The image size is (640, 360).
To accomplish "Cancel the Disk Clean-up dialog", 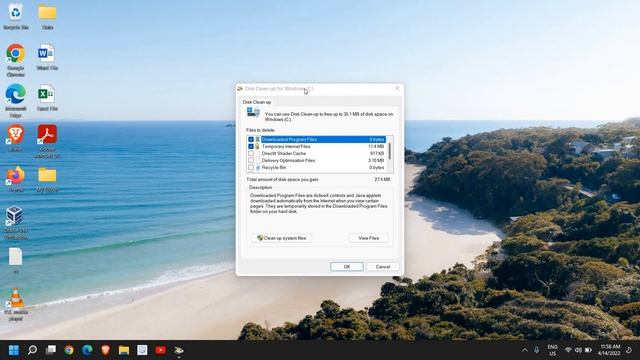I will tap(382, 267).
